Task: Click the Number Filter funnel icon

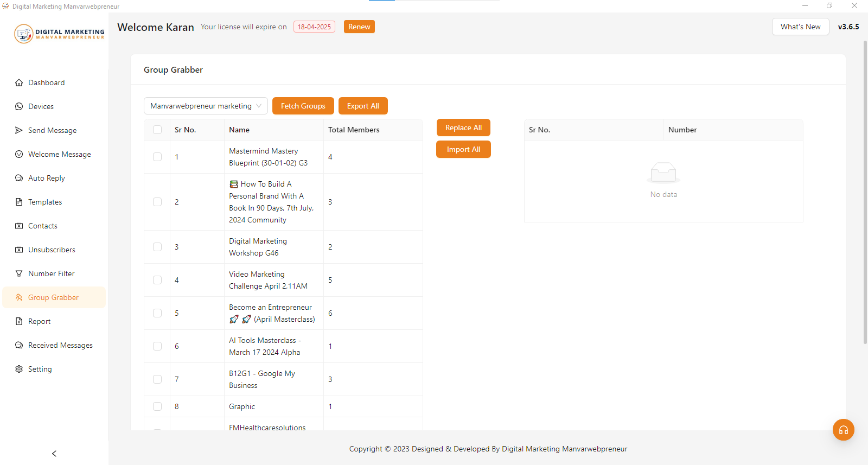Action: pos(19,274)
